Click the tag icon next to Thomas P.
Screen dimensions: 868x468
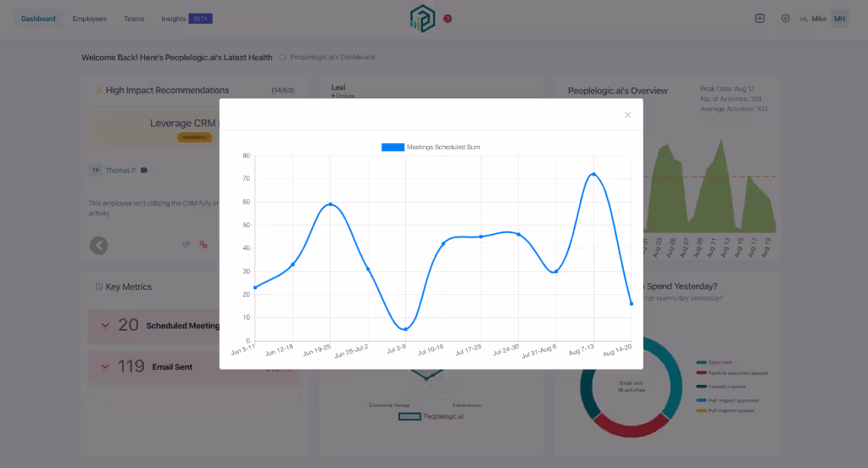tap(144, 170)
